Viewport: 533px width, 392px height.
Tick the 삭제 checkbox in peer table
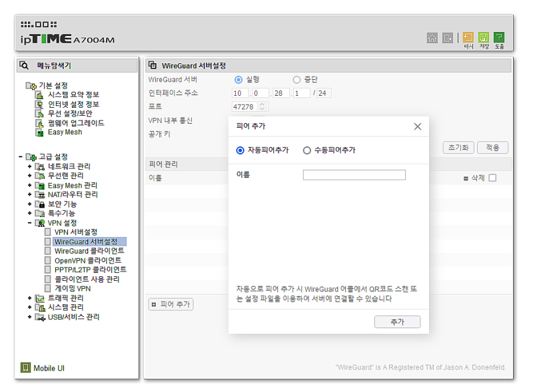coord(492,178)
